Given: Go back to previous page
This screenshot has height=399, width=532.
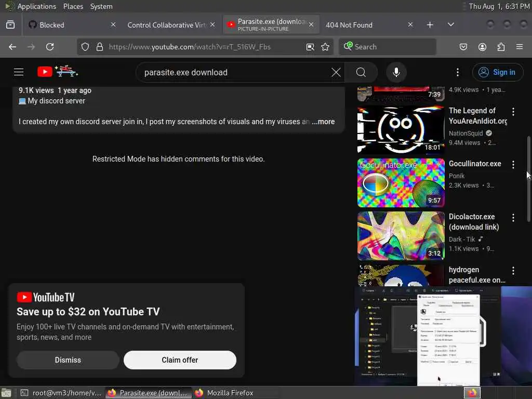Looking at the screenshot, I should click(x=12, y=47).
